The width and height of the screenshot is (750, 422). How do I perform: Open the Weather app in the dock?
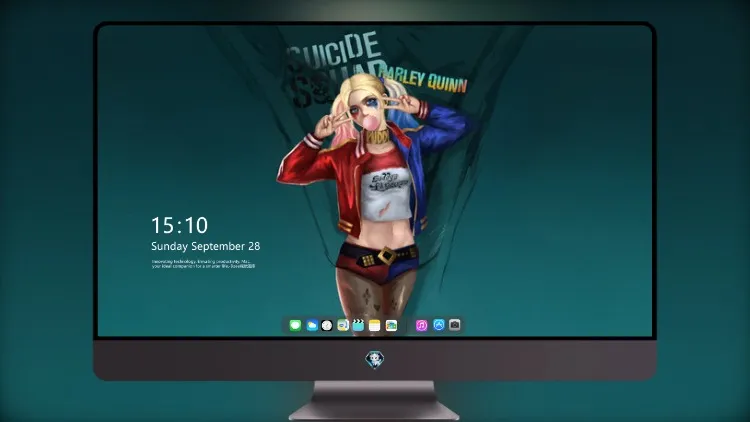click(311, 325)
